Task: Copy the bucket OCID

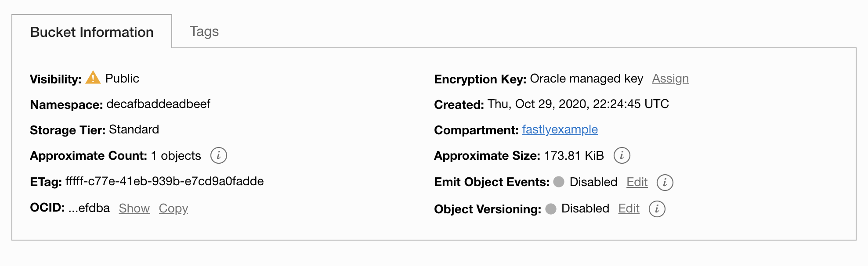Action: pos(173,208)
